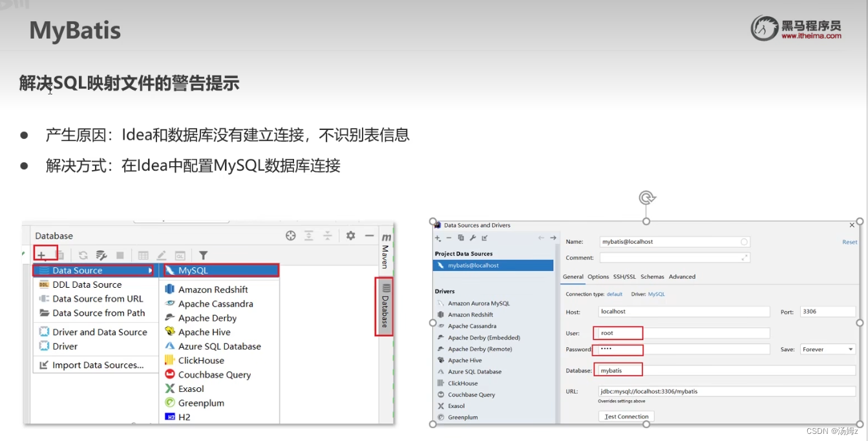This screenshot has width=868, height=441.
Task: Click the Test Connection button
Action: [x=626, y=416]
